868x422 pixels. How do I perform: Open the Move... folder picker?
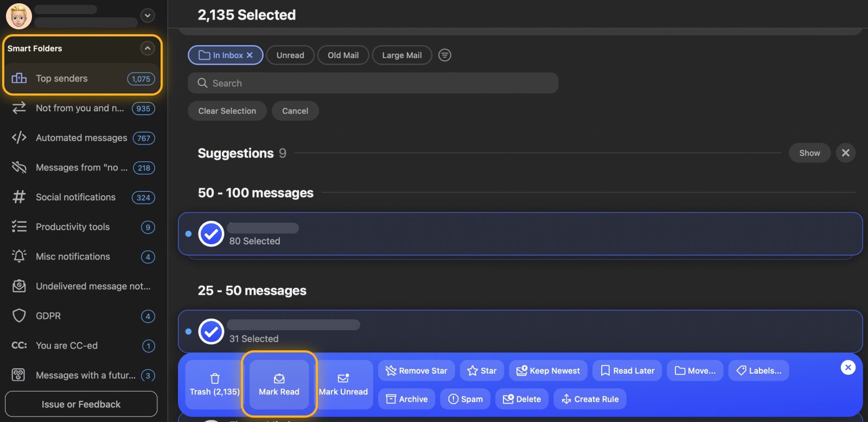pyautogui.click(x=695, y=371)
